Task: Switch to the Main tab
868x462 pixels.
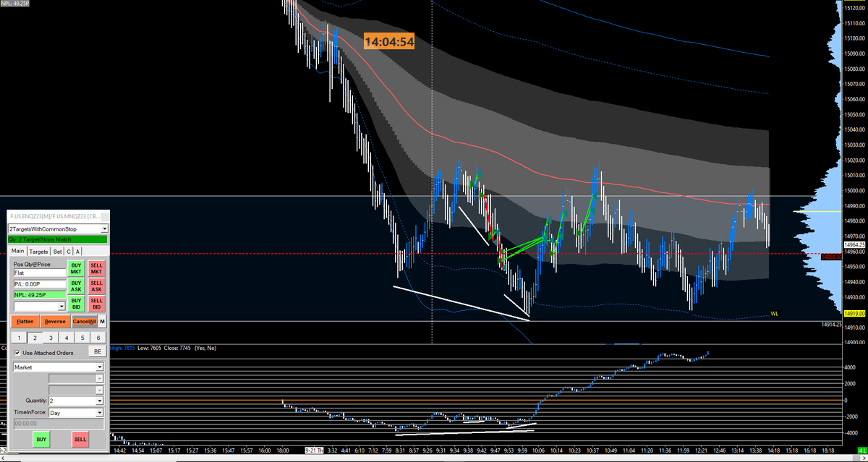Action: [x=17, y=251]
